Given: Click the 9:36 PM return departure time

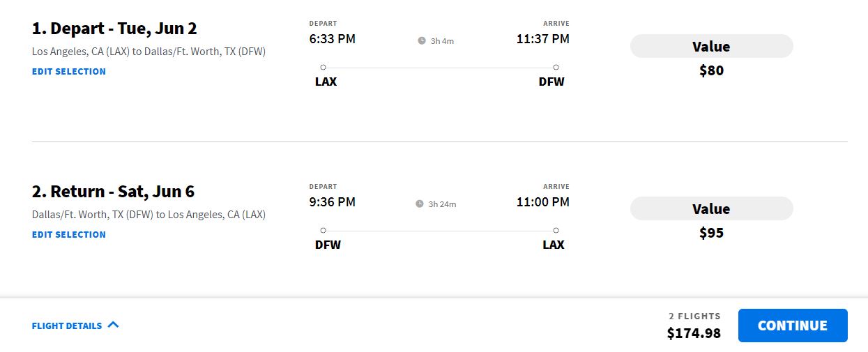Looking at the screenshot, I should coord(333,202).
